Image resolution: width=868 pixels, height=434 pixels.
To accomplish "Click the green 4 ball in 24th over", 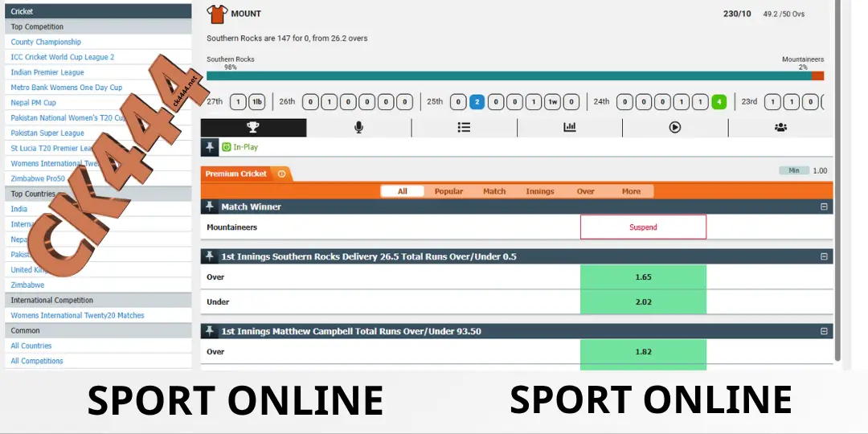I will (x=719, y=102).
